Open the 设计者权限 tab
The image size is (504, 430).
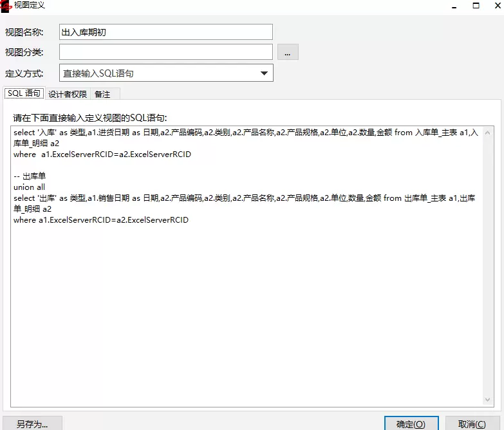pyautogui.click(x=68, y=94)
